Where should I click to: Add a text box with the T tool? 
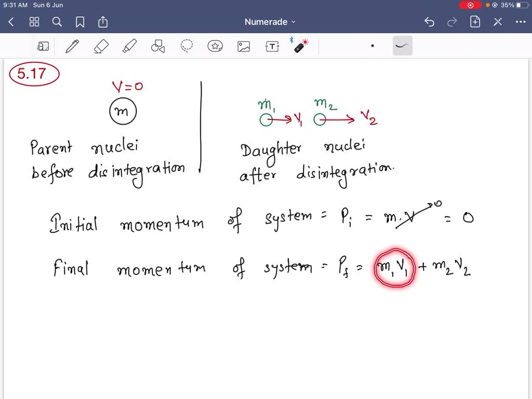pos(272,46)
